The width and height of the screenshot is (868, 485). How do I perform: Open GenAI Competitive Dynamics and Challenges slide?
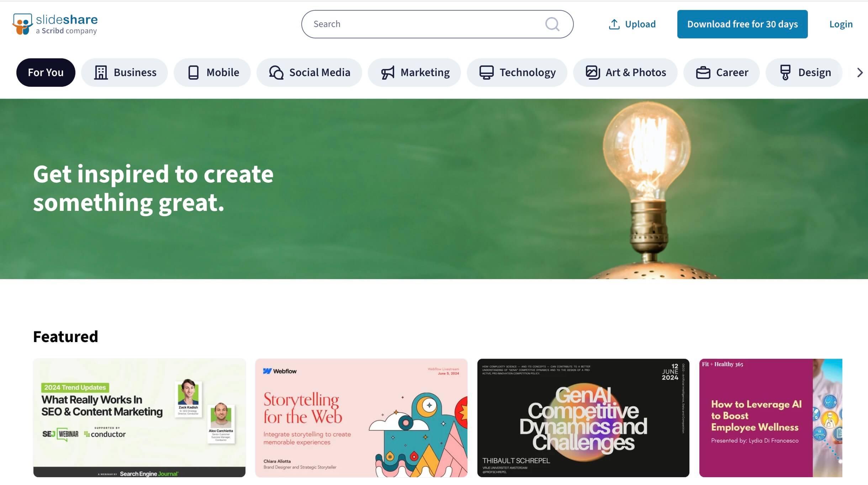tap(583, 418)
